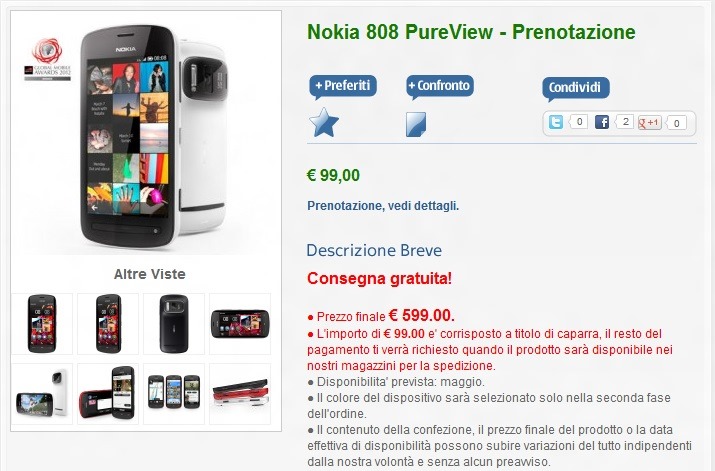Screen dimensions: 715x471
Task: Click the +Confronto speech bubble
Action: tap(440, 87)
